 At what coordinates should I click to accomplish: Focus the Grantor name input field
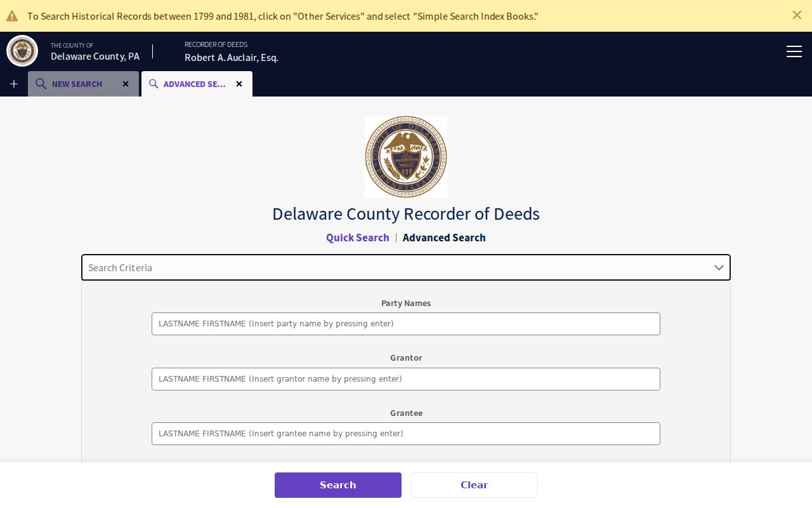coord(406,379)
